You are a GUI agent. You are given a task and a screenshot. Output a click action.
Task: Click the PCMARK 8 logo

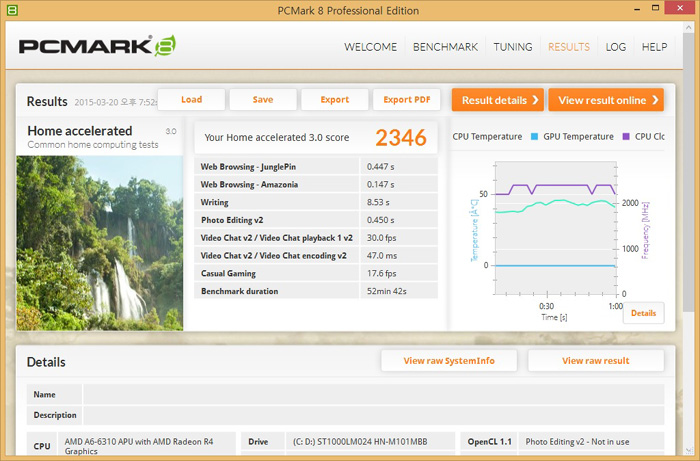97,46
